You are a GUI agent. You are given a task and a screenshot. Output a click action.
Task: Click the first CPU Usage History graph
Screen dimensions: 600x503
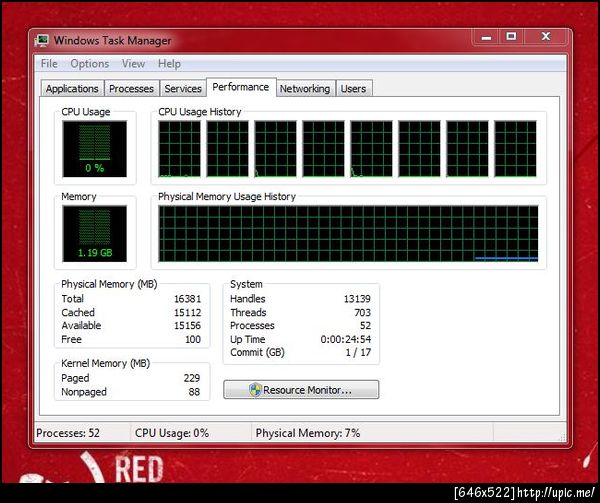tap(179, 149)
